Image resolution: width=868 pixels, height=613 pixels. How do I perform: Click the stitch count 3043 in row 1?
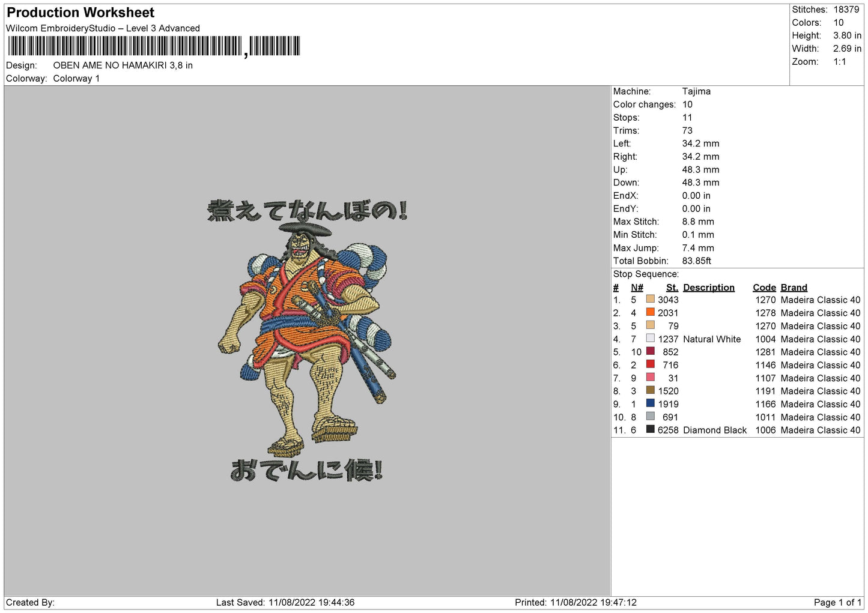click(x=668, y=300)
